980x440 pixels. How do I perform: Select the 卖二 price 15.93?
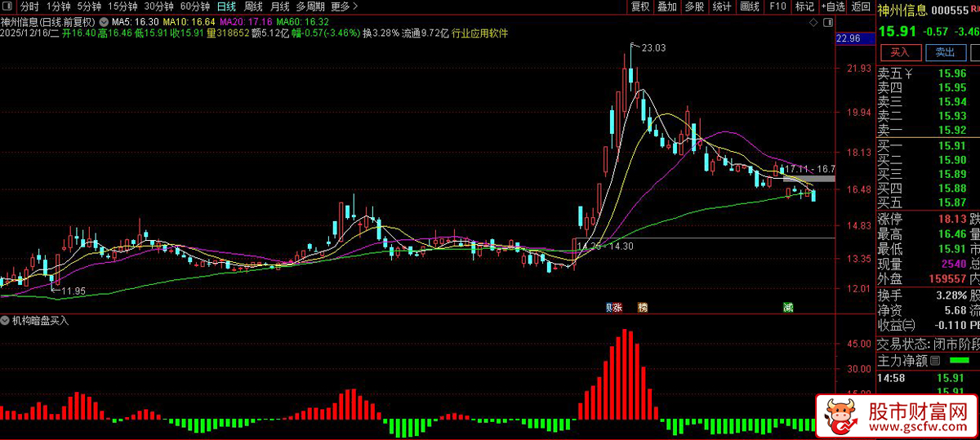pyautogui.click(x=952, y=115)
